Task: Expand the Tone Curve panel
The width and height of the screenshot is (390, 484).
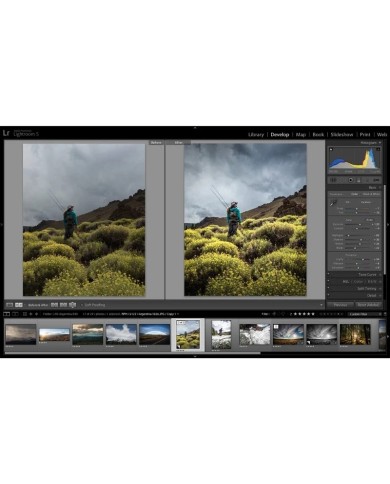Action: pyautogui.click(x=367, y=275)
